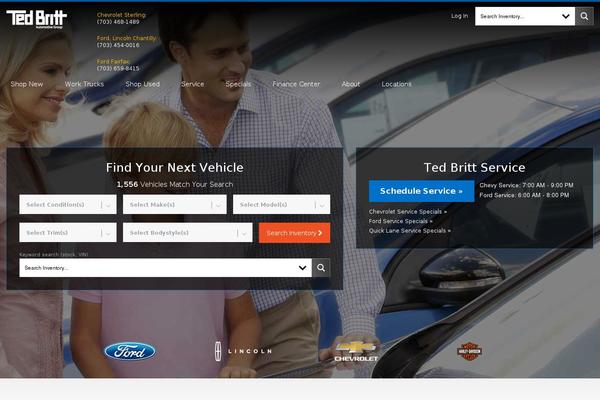Open the Select Trim(s) dropdown
This screenshot has height=400, width=600.
[68, 232]
